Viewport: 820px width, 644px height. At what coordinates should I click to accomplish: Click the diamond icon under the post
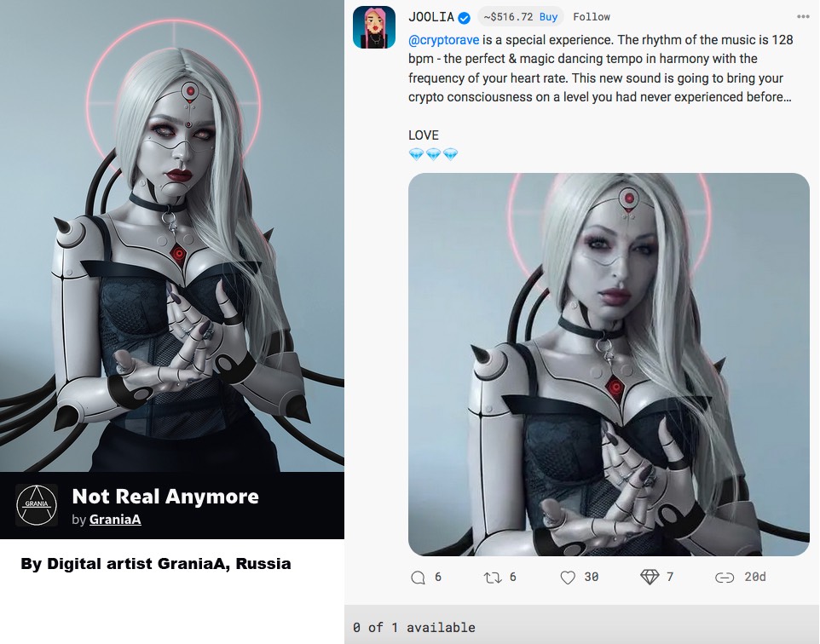tap(650, 578)
